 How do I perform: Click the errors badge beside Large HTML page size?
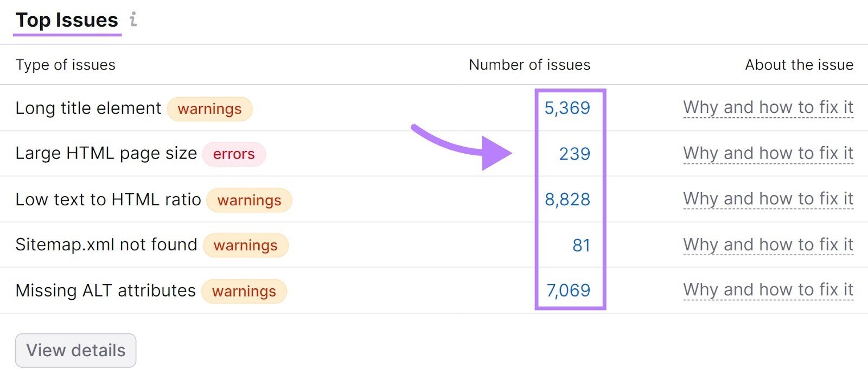(234, 154)
